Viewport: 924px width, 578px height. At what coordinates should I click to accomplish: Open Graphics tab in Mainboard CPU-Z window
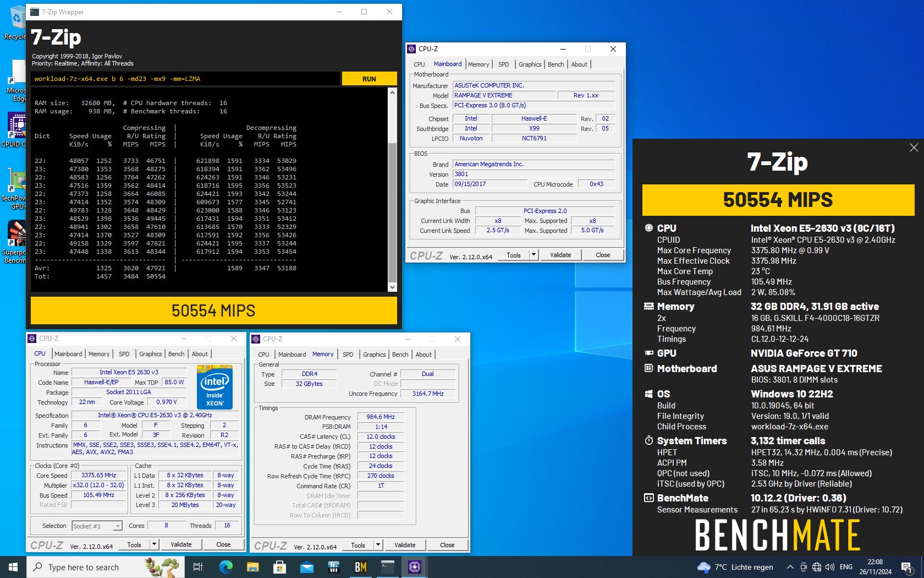[530, 64]
